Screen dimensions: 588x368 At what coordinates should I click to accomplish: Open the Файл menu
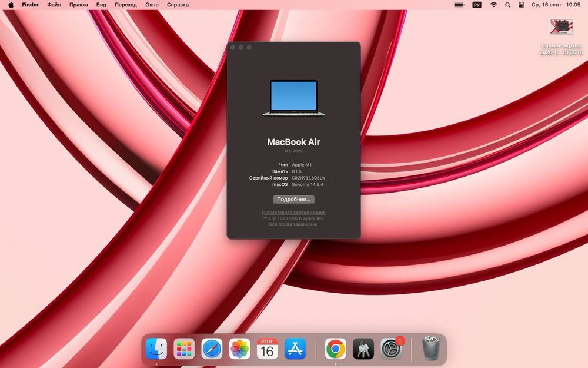click(54, 5)
